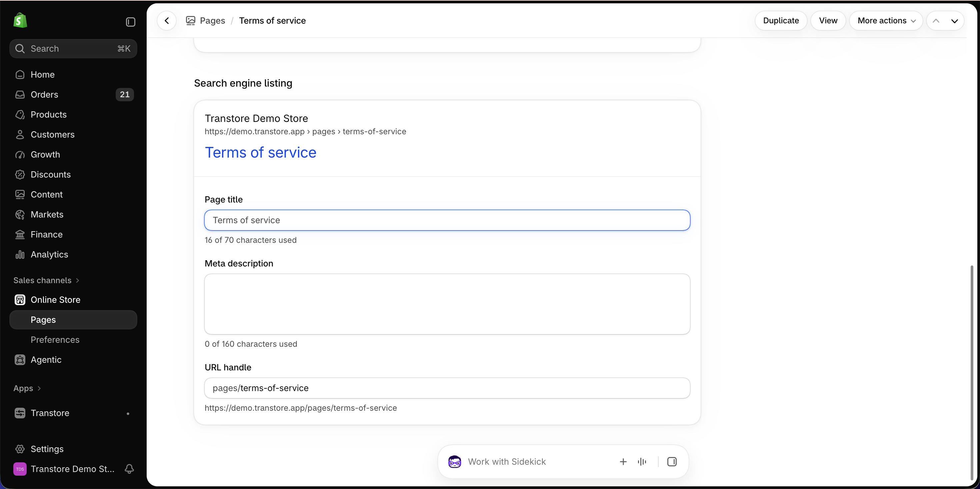Go to the next page with the down chevron

click(955, 21)
